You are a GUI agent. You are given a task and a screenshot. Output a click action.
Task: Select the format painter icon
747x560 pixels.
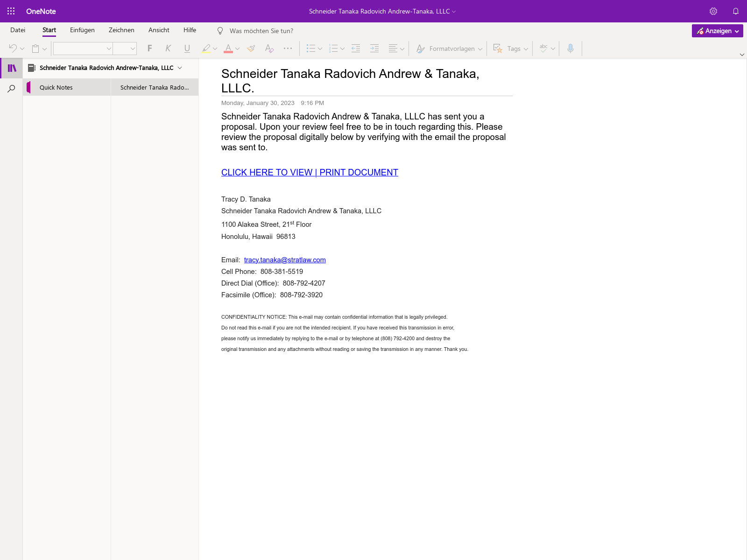[251, 48]
